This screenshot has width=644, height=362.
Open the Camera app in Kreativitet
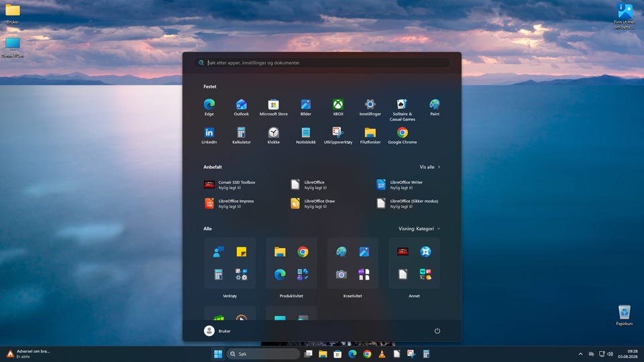coord(341,274)
